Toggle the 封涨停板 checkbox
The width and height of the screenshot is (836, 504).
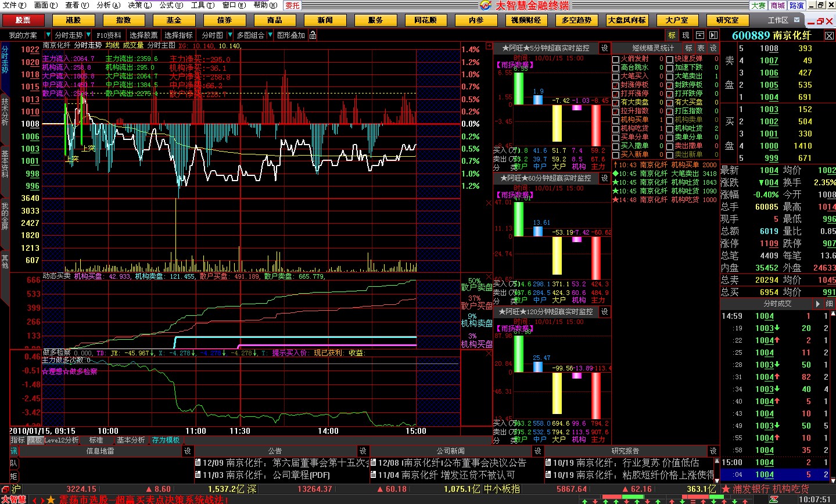616,85
